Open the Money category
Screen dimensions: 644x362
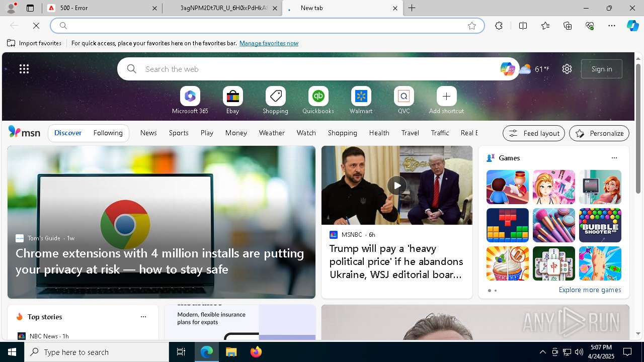pos(236,133)
